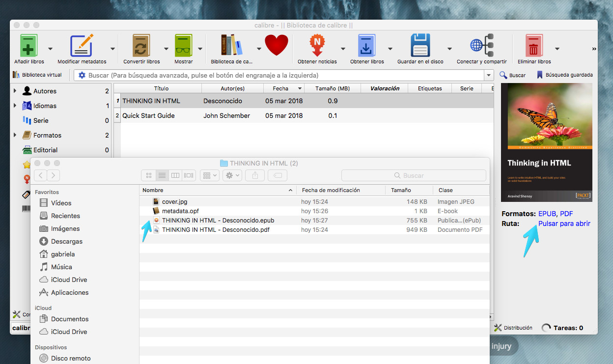Image resolution: width=613 pixels, height=364 pixels.
Task: Open dropdown arrow next to Añadir libros
Action: pos(51,49)
